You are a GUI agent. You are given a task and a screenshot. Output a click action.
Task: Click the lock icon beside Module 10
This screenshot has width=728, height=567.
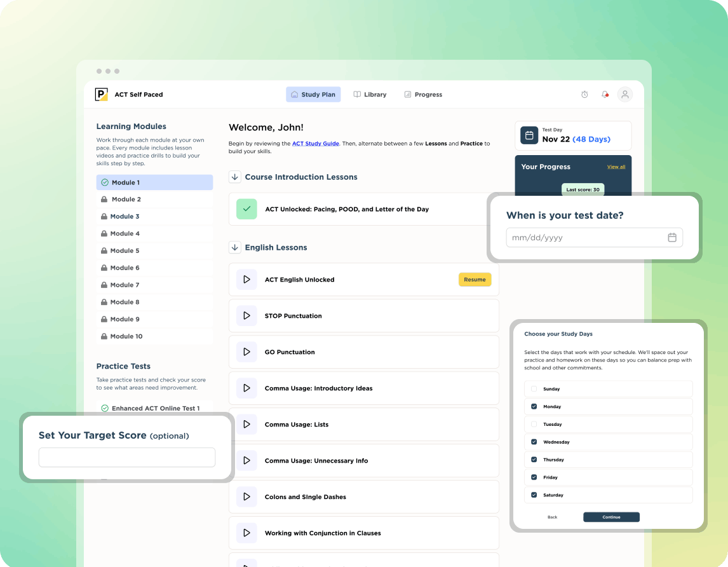click(x=104, y=336)
